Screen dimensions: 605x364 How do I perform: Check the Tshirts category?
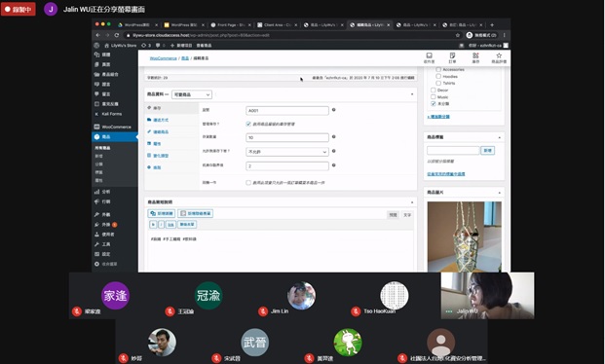coord(438,83)
